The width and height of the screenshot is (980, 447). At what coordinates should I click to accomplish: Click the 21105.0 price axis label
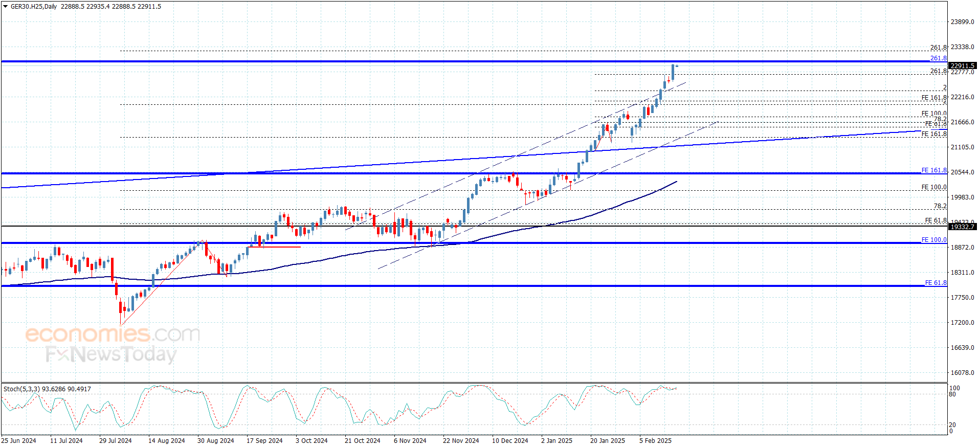click(962, 147)
